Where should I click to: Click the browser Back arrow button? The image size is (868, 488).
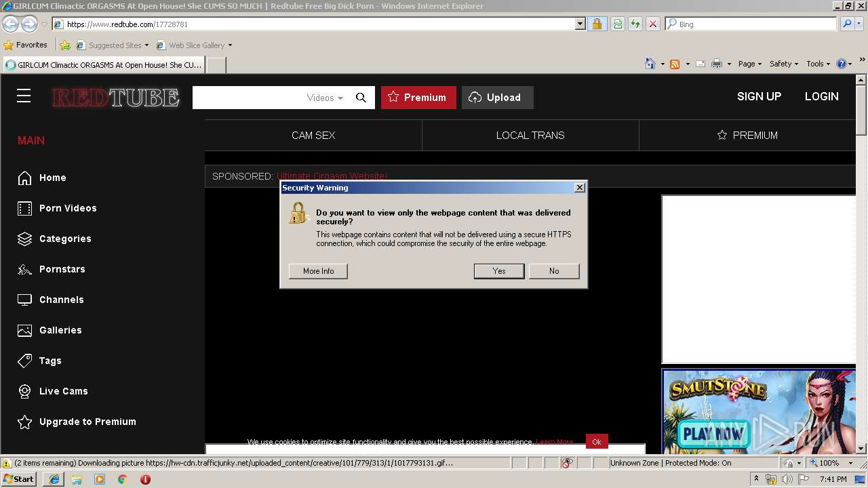point(10,24)
